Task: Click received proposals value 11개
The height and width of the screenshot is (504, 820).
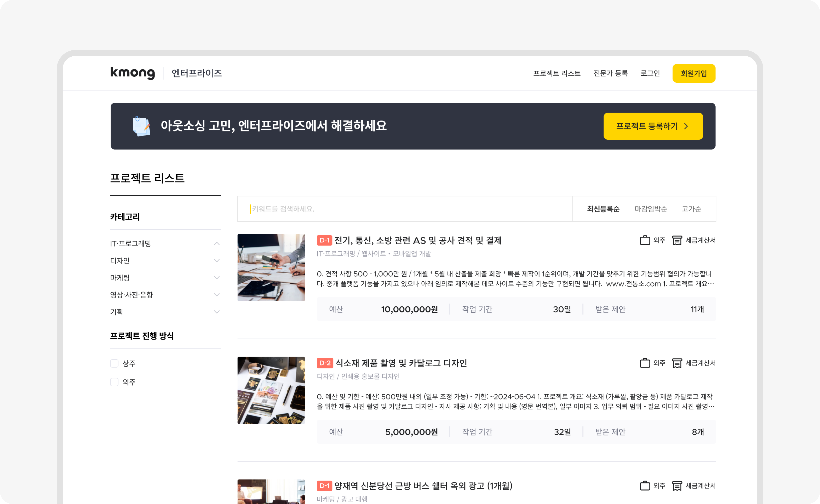Action: [x=697, y=309]
